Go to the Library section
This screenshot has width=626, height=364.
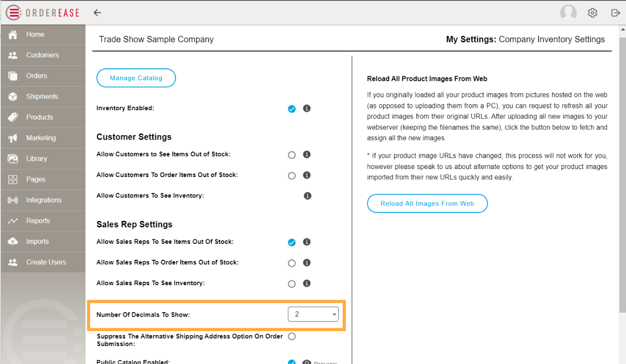coord(36,159)
